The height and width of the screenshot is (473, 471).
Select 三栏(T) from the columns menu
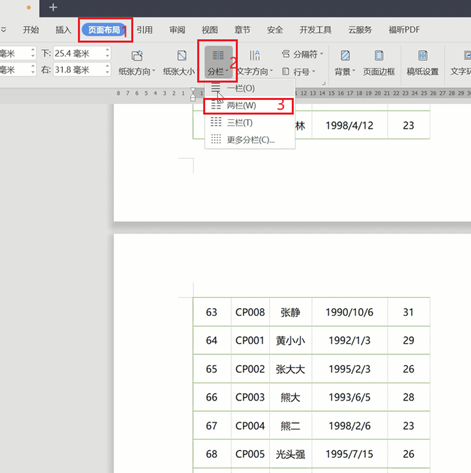click(250, 123)
